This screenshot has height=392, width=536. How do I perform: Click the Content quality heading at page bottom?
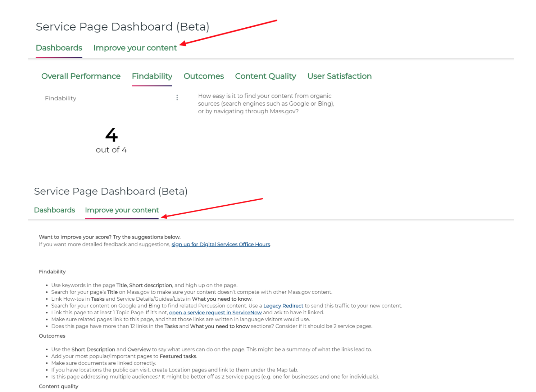(x=58, y=386)
